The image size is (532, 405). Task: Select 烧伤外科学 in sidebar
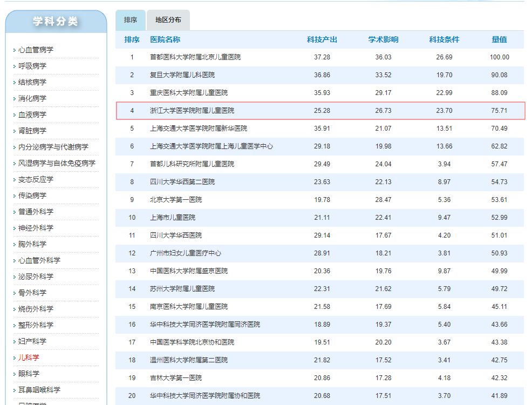tap(36, 309)
